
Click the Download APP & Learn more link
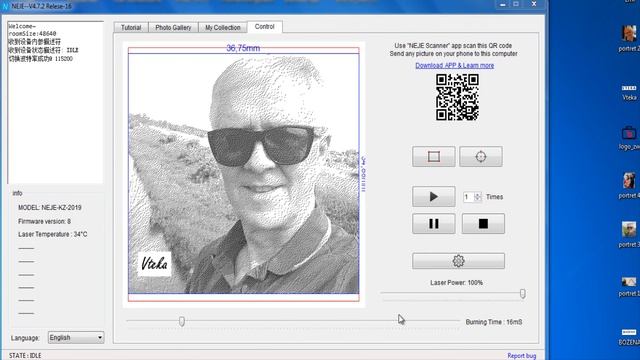pyautogui.click(x=455, y=65)
